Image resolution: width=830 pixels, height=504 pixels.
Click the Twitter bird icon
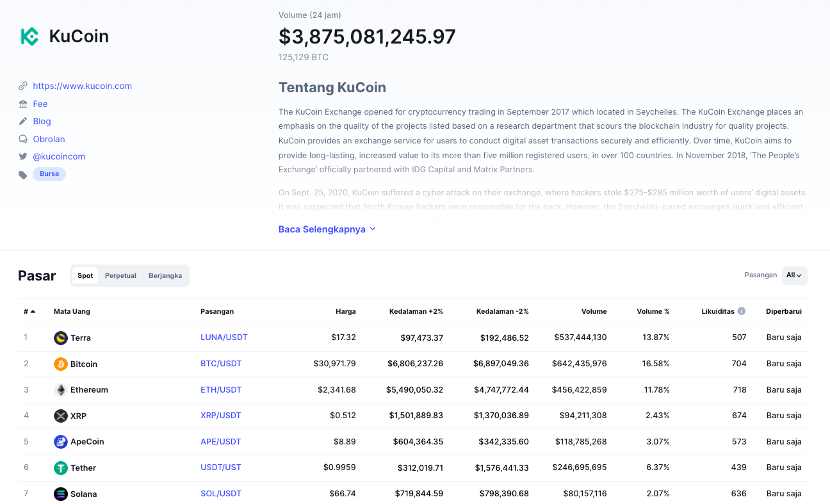click(23, 156)
